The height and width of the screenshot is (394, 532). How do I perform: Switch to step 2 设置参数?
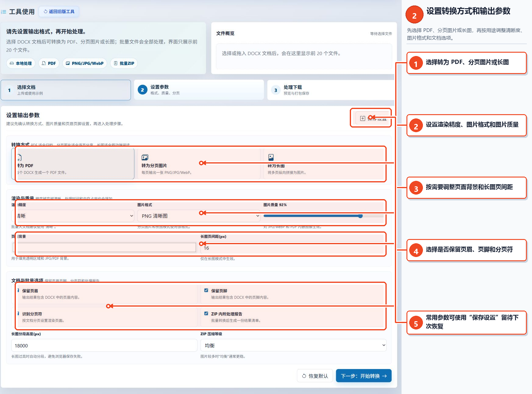point(199,90)
